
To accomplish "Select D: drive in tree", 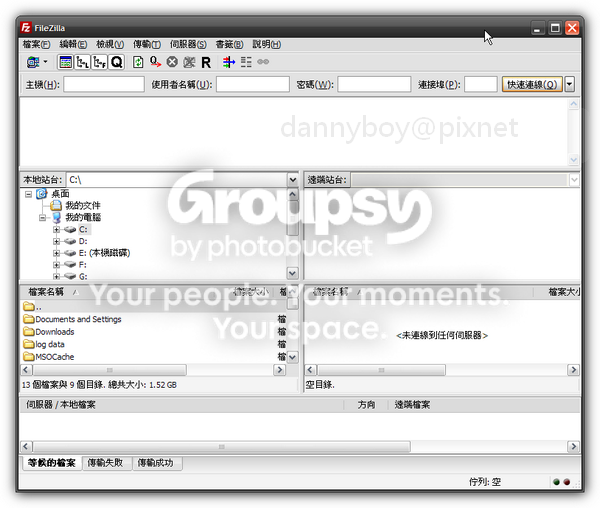I will coord(83,241).
